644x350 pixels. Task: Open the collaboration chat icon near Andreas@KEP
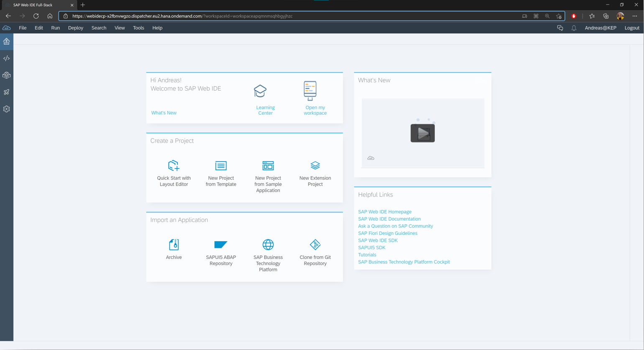coord(560,28)
